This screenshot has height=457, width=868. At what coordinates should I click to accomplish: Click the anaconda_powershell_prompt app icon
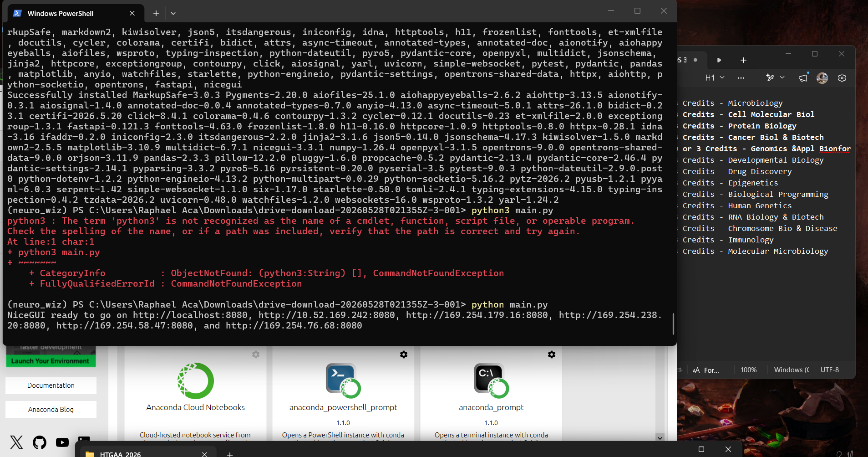click(x=343, y=381)
